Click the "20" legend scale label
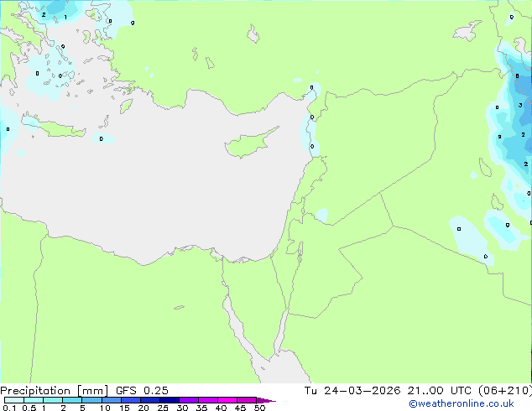532x411 pixels. 143,408
